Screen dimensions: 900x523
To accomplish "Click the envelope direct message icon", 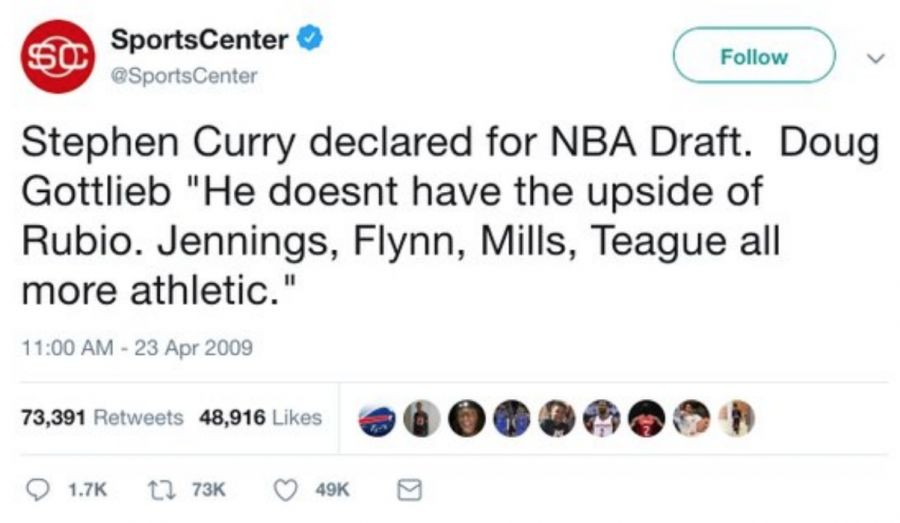I will (x=408, y=489).
